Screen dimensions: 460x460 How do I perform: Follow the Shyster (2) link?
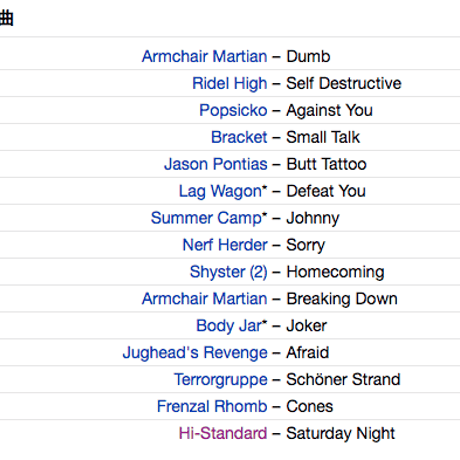[x=229, y=272]
